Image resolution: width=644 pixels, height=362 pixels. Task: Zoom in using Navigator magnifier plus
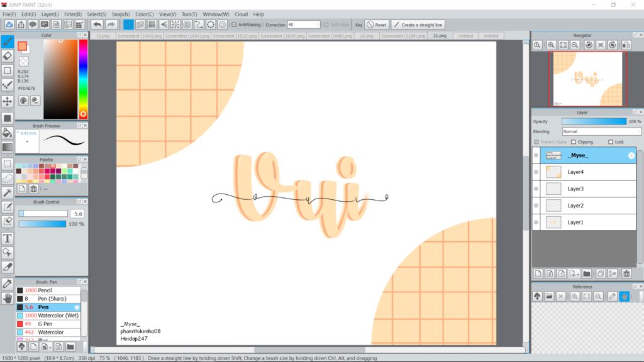tap(551, 45)
